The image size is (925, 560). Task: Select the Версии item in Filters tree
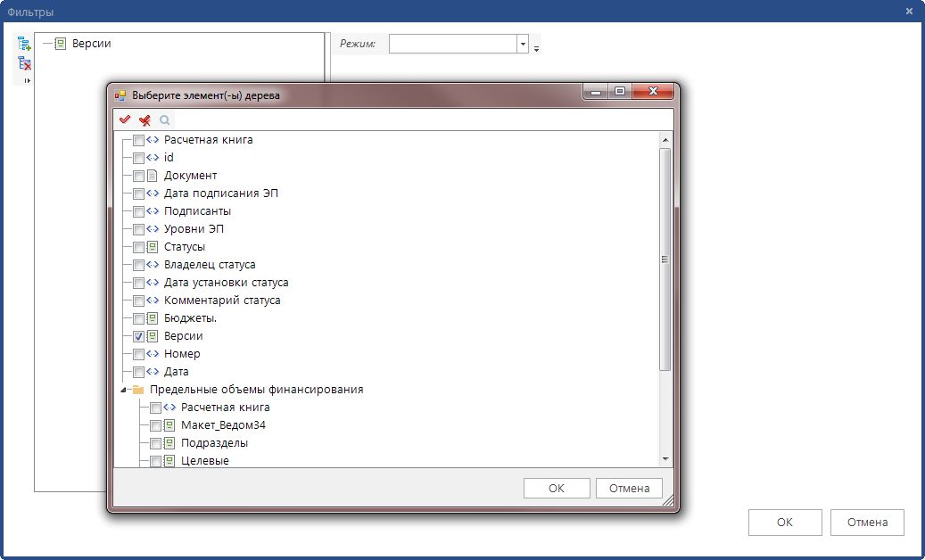click(x=91, y=43)
